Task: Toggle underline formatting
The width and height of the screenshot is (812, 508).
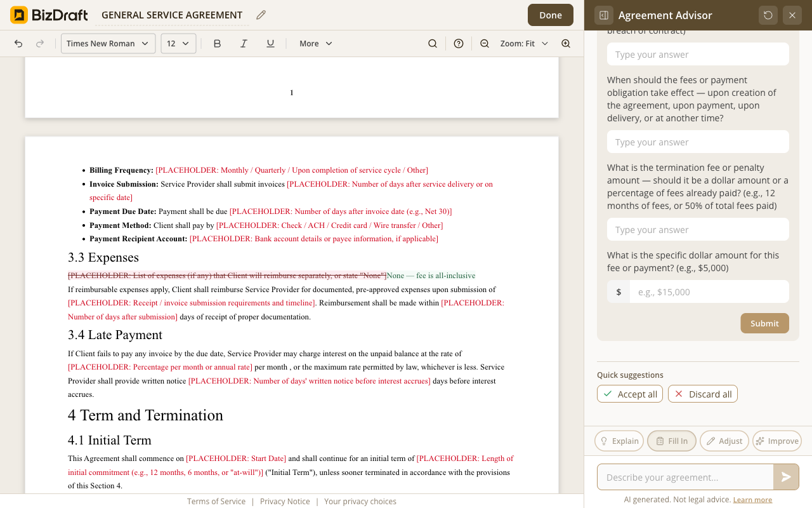Action: click(x=270, y=43)
